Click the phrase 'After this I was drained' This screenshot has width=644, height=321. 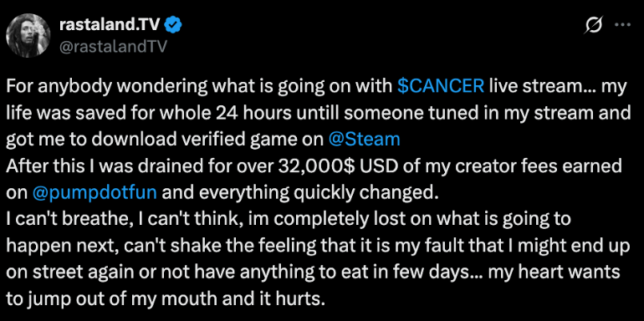click(98, 166)
